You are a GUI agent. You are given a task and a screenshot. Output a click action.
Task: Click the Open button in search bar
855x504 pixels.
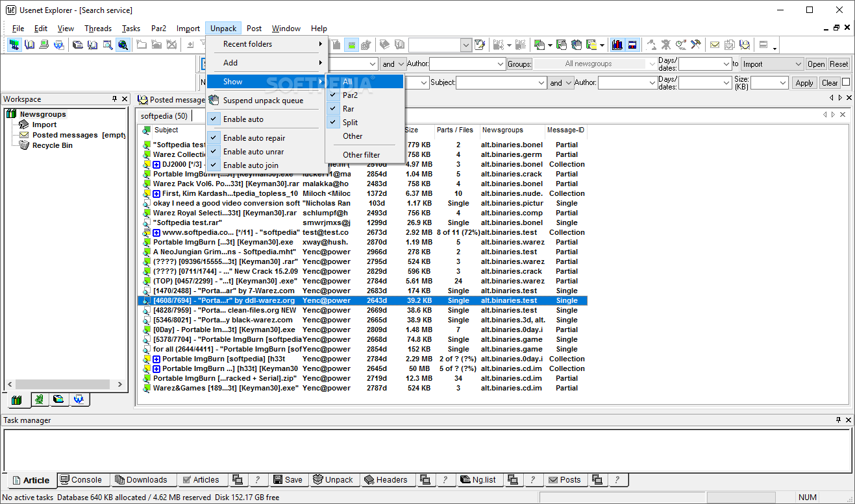click(816, 64)
